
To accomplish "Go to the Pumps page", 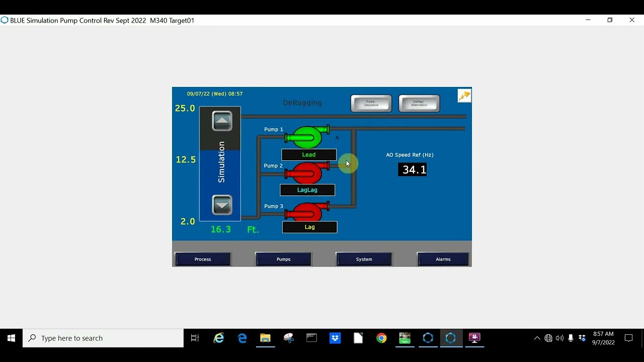I will 284,259.
